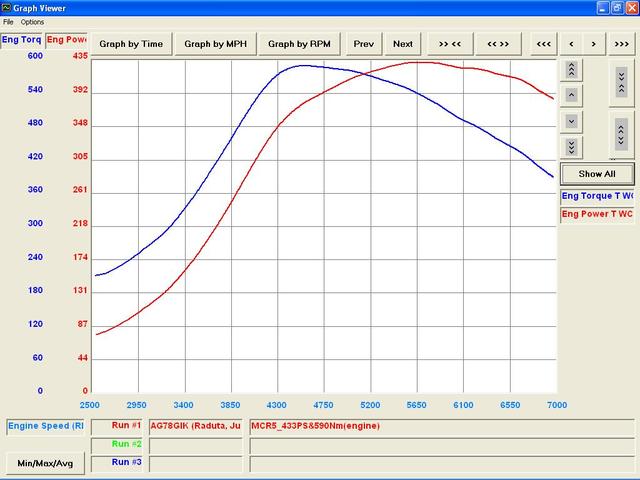
Task: Click the blue 480 torque axis value
Action: [x=35, y=123]
